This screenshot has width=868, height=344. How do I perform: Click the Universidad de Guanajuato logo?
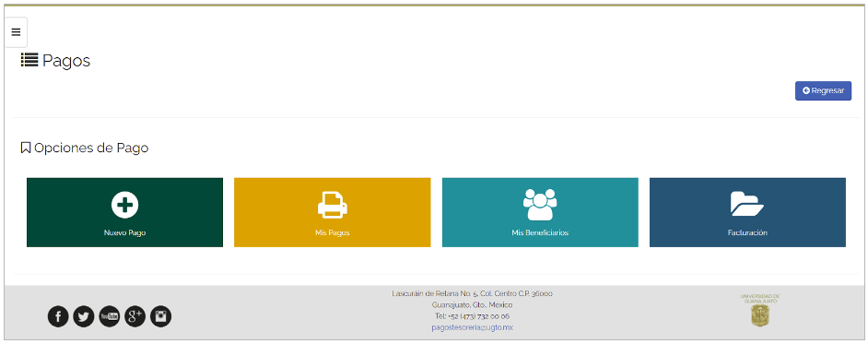tap(760, 310)
